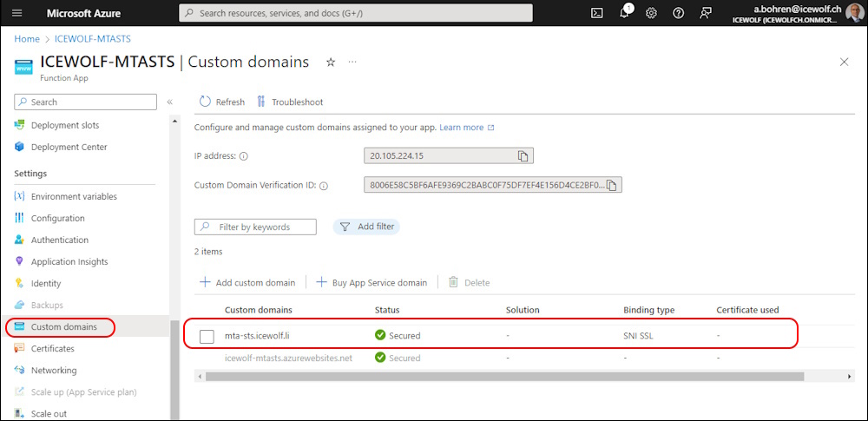
Task: Open ICEWOLF-MTASTS breadcrumb link
Action: tap(93, 39)
